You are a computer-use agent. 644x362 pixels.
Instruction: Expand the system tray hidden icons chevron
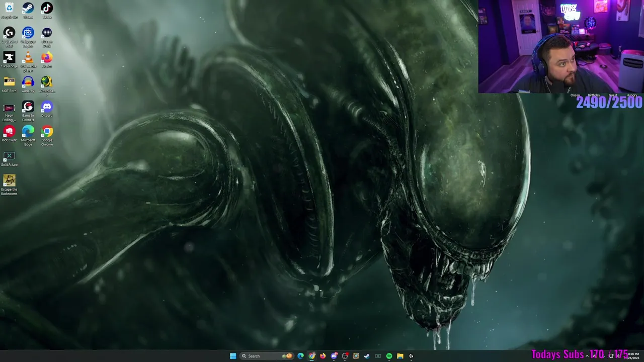click(587, 356)
